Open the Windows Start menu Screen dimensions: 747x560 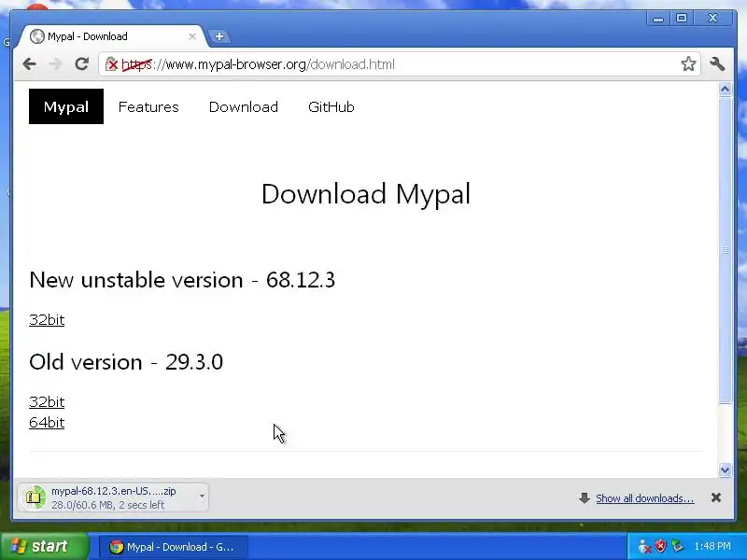click(x=45, y=546)
